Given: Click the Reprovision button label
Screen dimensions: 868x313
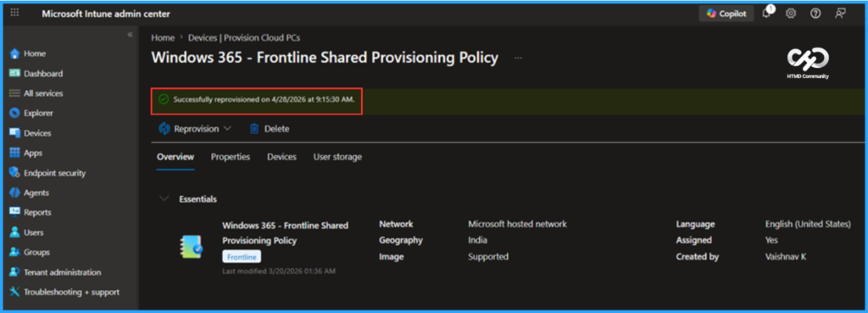Looking at the screenshot, I should [197, 129].
